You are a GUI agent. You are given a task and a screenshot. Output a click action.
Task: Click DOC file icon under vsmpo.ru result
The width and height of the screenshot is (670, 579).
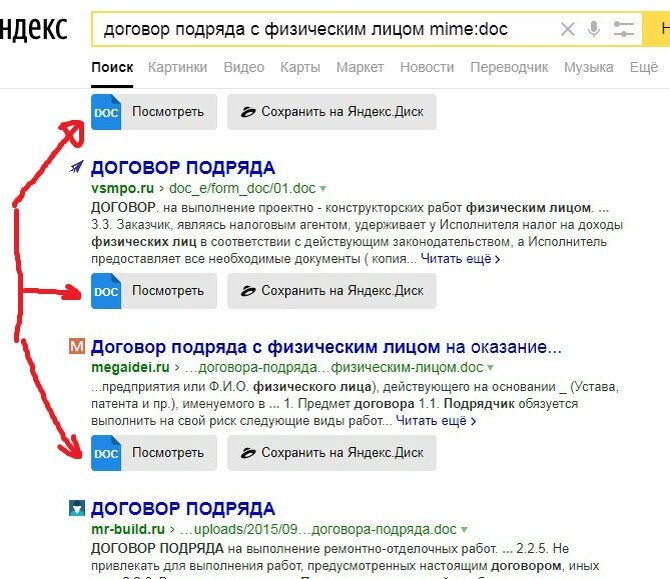point(106,291)
